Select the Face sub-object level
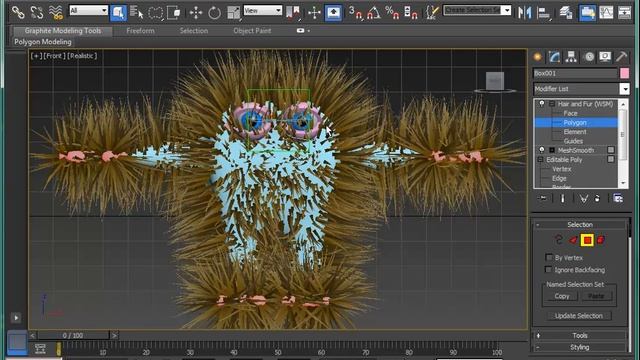The image size is (640, 360). tap(570, 113)
